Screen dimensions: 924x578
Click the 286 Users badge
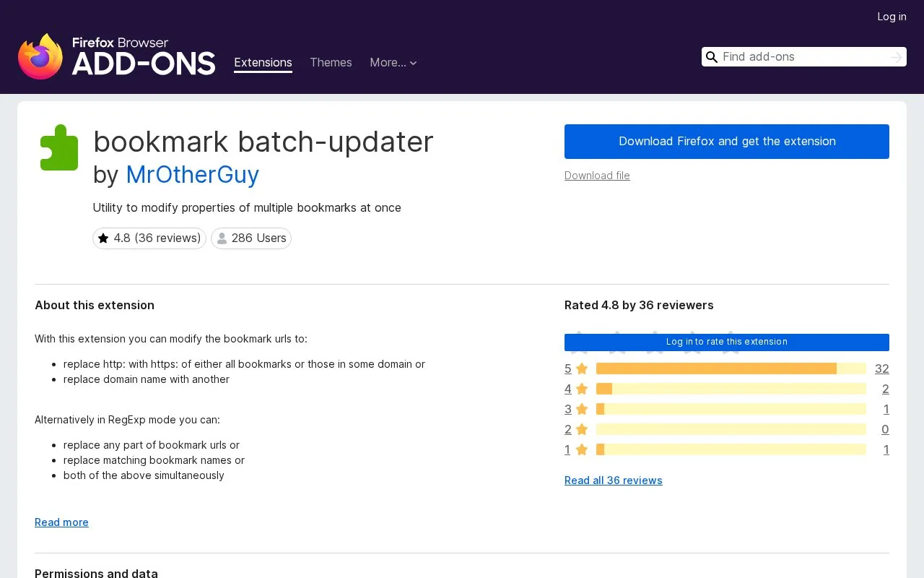tap(251, 238)
